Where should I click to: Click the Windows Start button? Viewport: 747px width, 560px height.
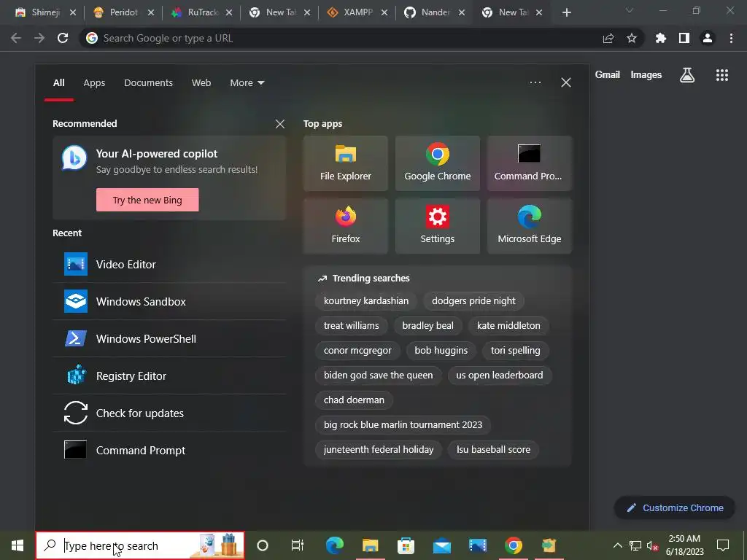tap(18, 545)
